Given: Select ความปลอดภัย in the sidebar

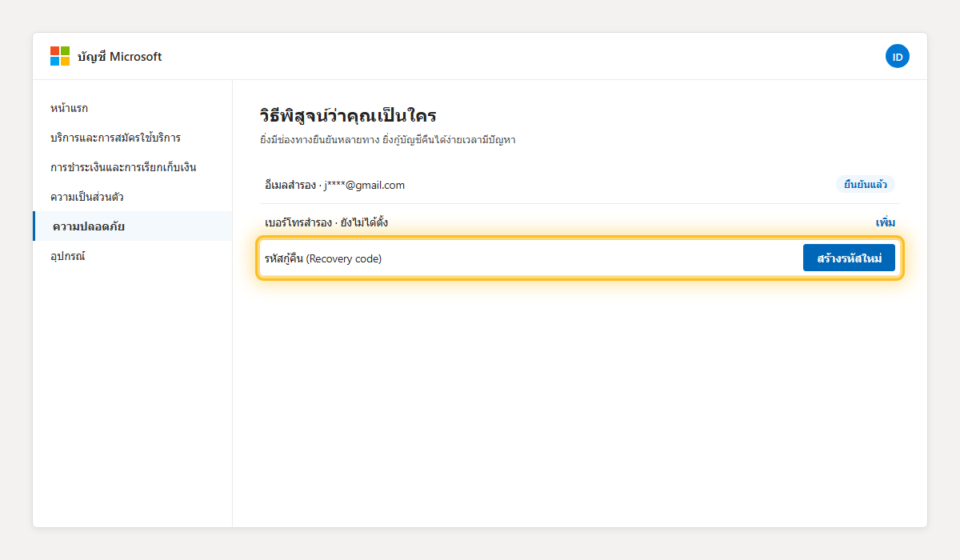Looking at the screenshot, I should click(132, 226).
